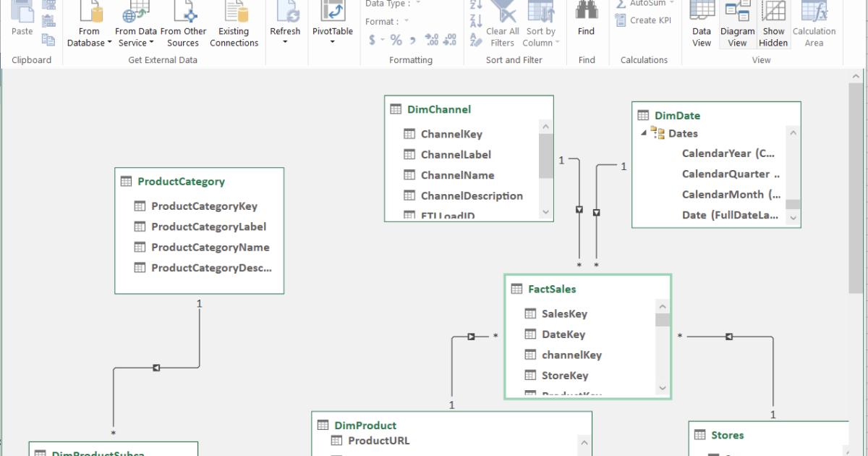The height and width of the screenshot is (456, 868).
Task: Apply currency format with the dollar icon
Action: coord(372,40)
